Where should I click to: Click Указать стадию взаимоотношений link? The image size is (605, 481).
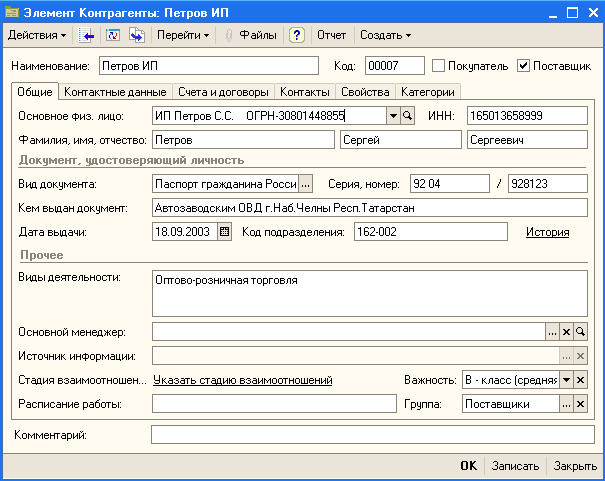pos(243,380)
